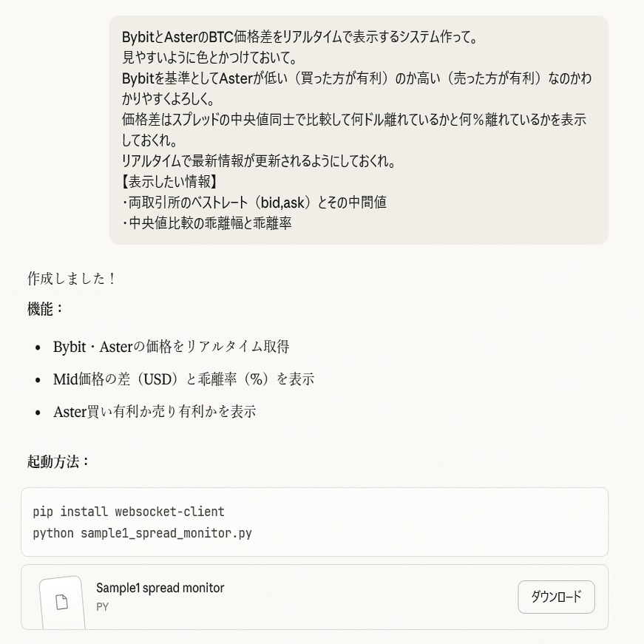Screen dimensions: 644x644
Task: Click the 価格差はスプレッドの中央値同士 line
Action: point(353,119)
